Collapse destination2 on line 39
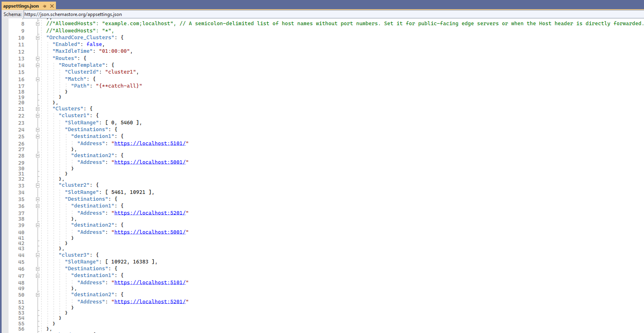 click(x=38, y=225)
